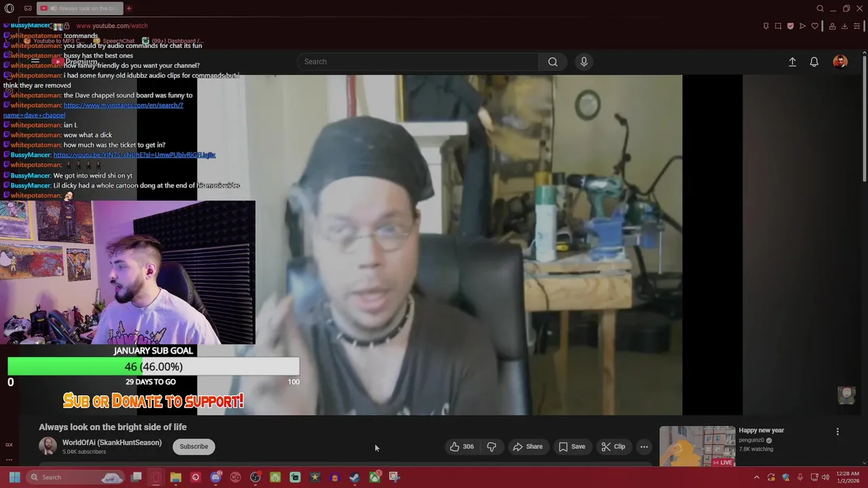The height and width of the screenshot is (488, 868).
Task: Open a new tab with plus icon
Action: coord(129,9)
